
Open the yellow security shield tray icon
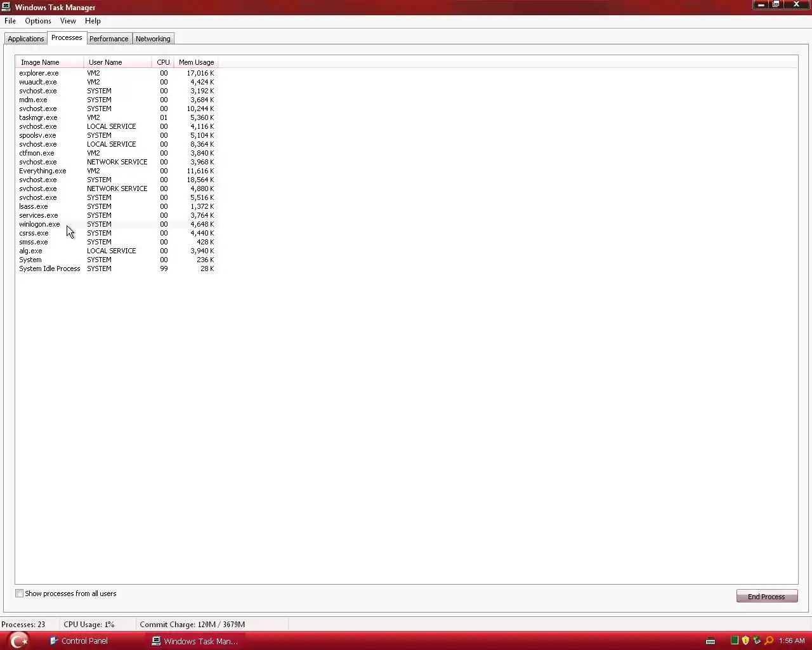pyautogui.click(x=745, y=640)
